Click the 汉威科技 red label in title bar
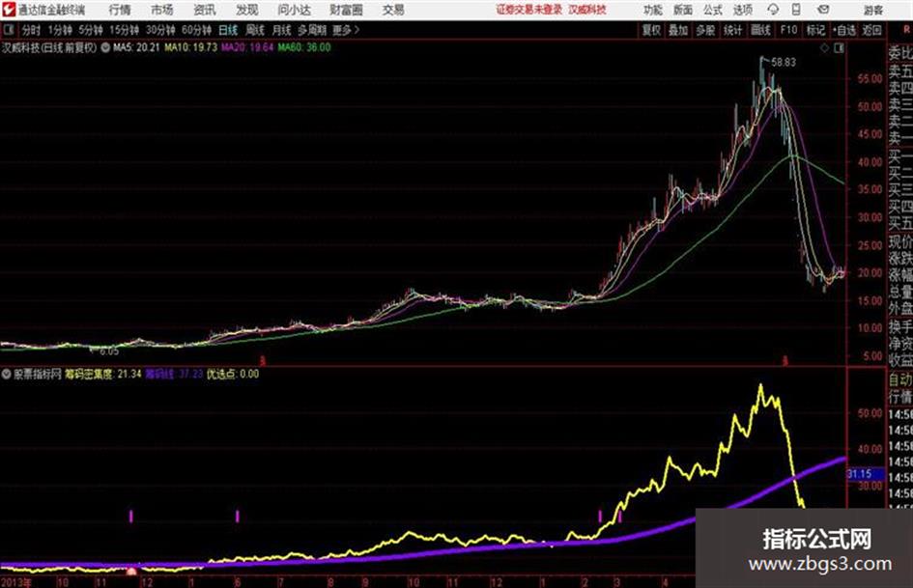Viewport: 913px width, 588px height. (587, 10)
